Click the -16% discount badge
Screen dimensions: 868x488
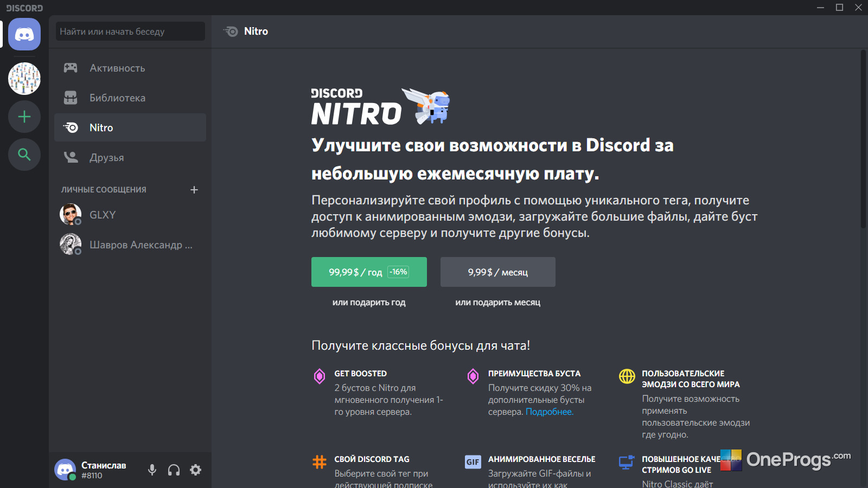pyautogui.click(x=398, y=272)
